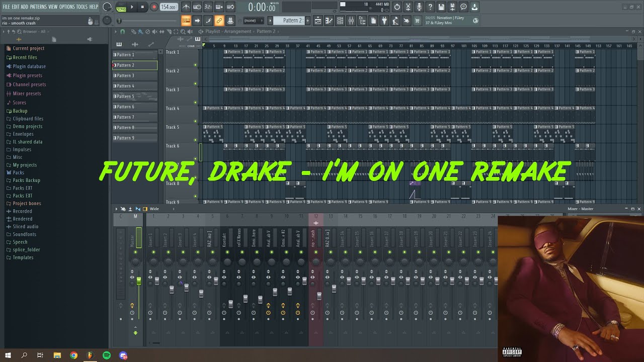Mute Track 4 with its green LED

click(195, 121)
